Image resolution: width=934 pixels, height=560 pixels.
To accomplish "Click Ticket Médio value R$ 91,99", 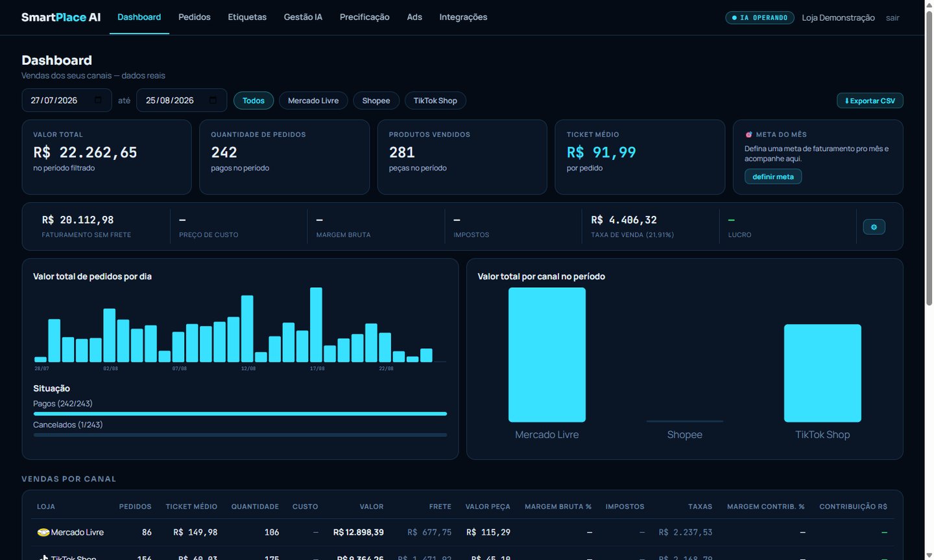I will click(x=601, y=152).
